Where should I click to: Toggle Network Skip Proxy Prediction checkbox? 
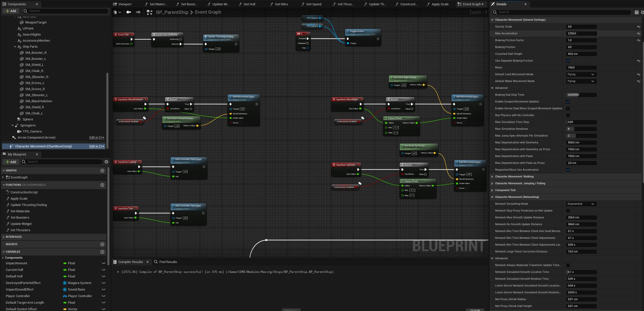[x=568, y=211]
